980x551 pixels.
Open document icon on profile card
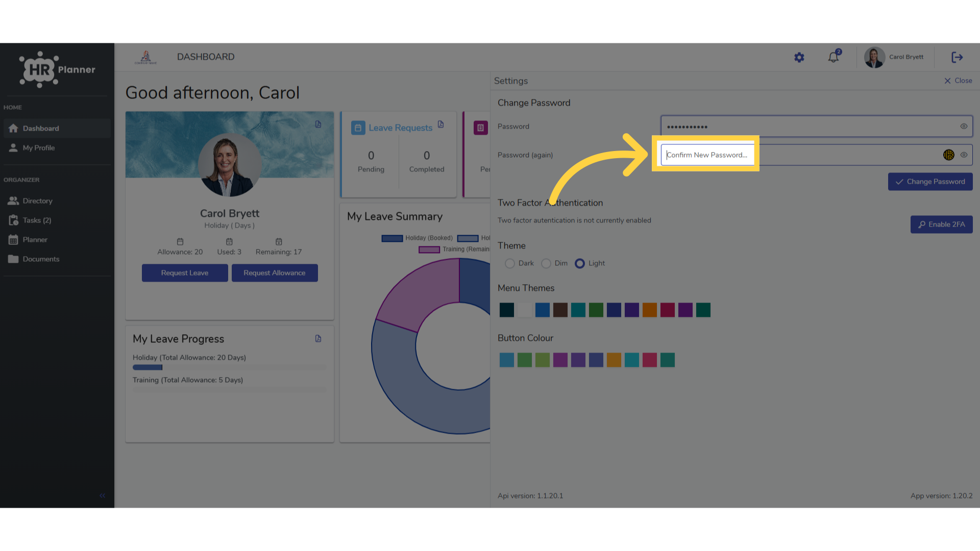(x=318, y=124)
